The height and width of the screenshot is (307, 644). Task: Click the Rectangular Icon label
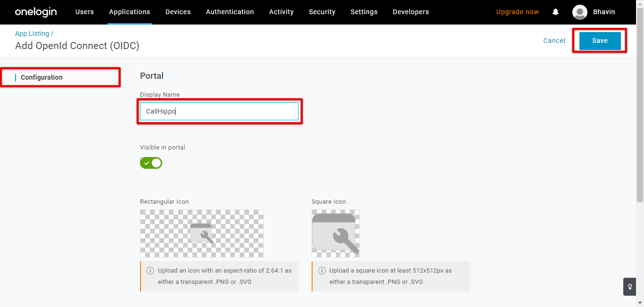165,202
